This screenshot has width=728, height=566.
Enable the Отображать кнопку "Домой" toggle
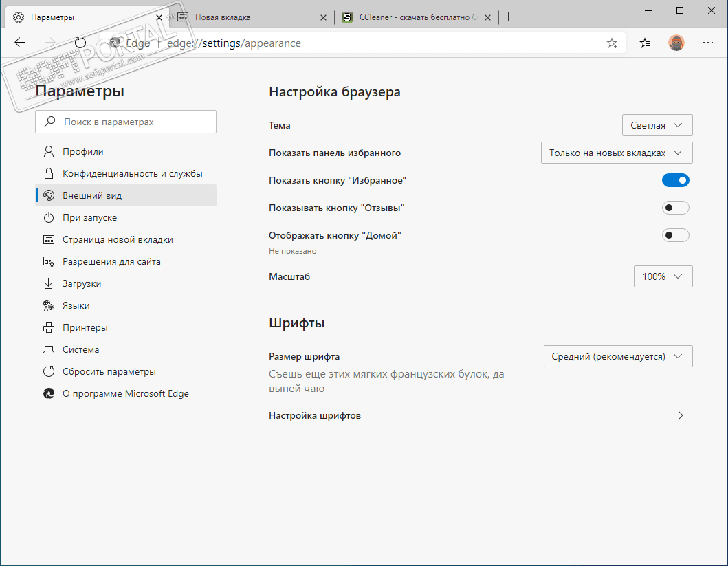pyautogui.click(x=676, y=235)
